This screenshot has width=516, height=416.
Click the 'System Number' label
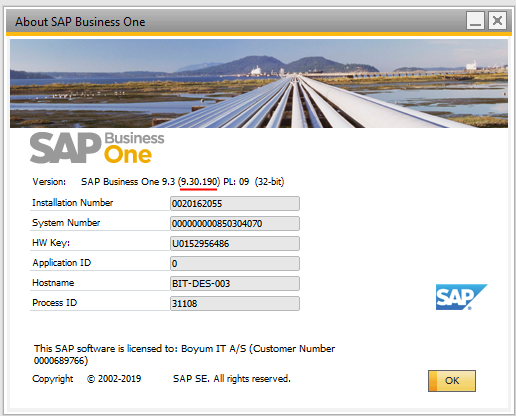click(66, 223)
